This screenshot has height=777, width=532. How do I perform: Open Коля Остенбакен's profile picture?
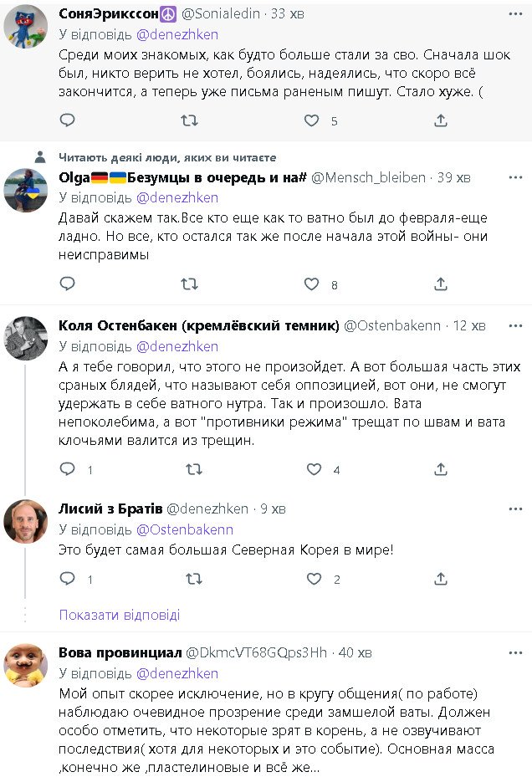(x=26, y=337)
